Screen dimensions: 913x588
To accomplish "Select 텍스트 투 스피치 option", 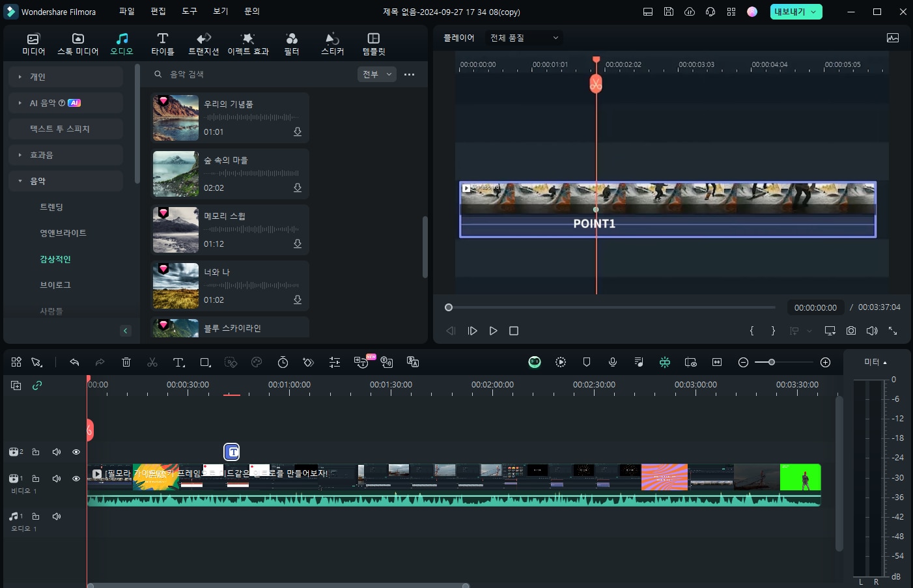I will click(x=66, y=129).
